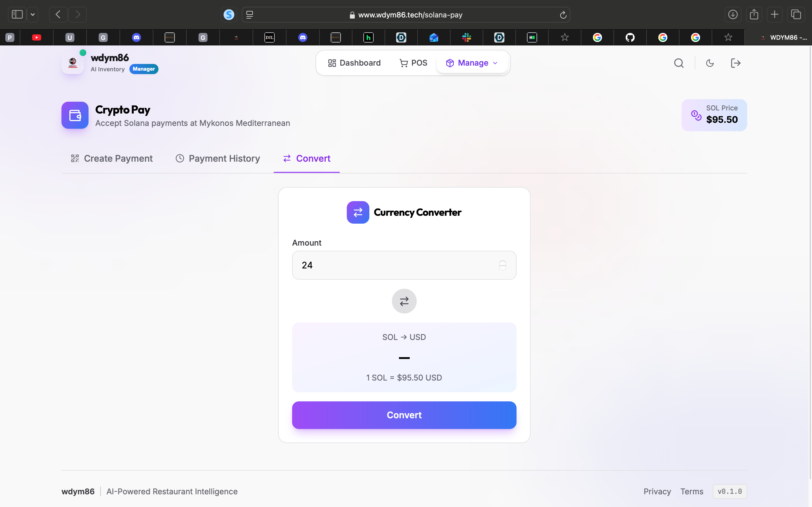Click the Safari page reload icon

pyautogui.click(x=563, y=15)
